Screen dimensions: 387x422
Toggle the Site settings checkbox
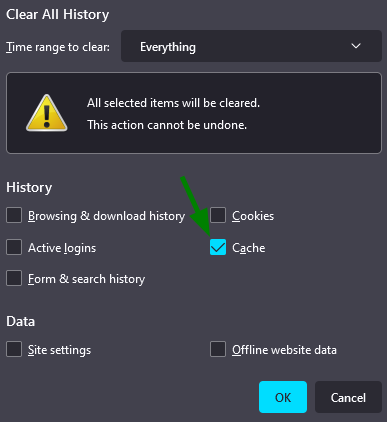click(14, 349)
